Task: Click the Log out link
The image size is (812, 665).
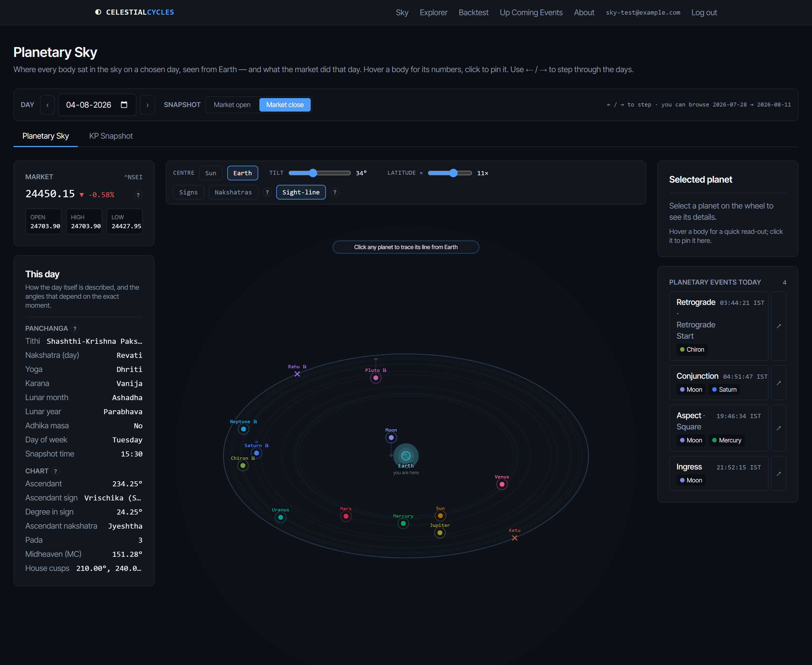Action: click(704, 13)
